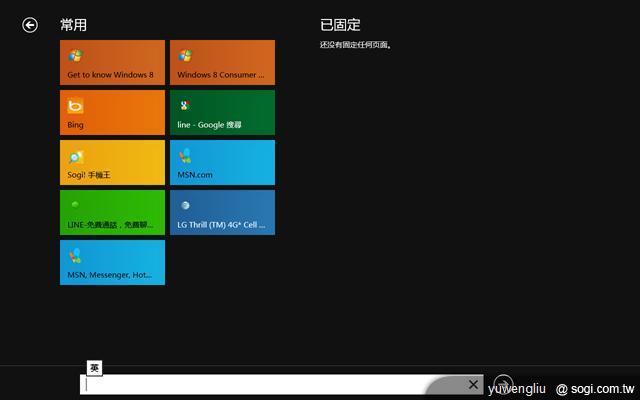Image resolution: width=640 pixels, height=400 pixels.
Task: Open the Bing tile
Action: [x=112, y=112]
